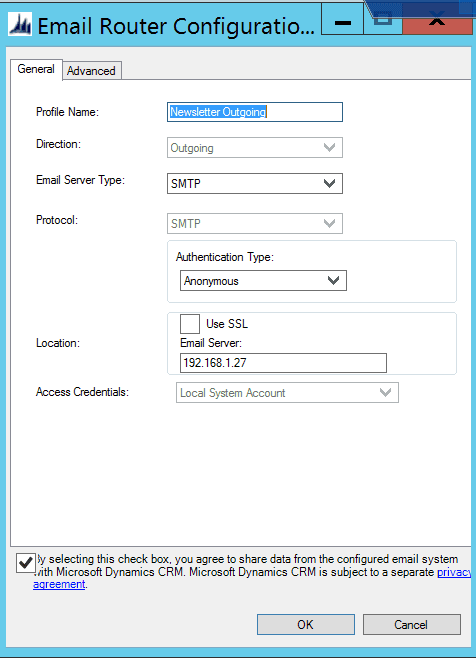Open the privacy agreement link
Screen dimensions: 476x658
pos(455,572)
